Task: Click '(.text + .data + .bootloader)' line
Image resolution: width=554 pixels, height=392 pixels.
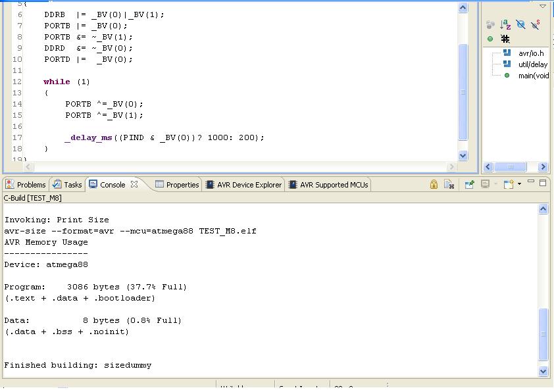Action: [80, 299]
